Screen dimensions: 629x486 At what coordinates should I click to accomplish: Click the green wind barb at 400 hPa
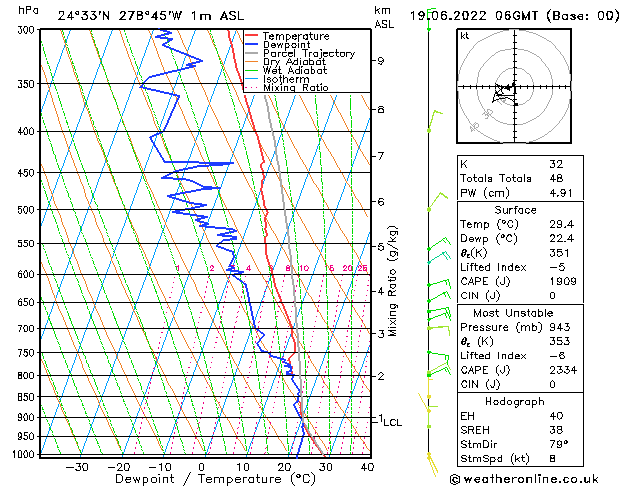[x=434, y=120]
